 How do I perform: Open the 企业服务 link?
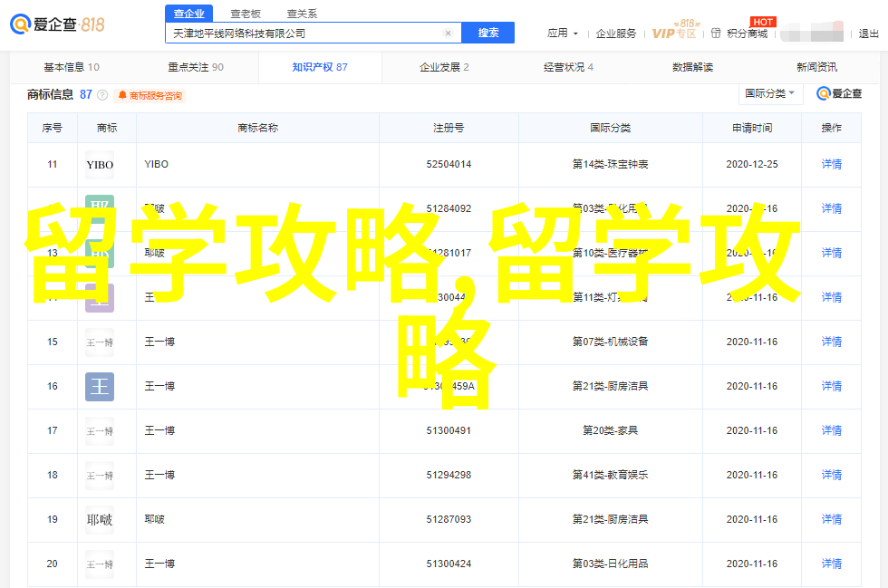pos(615,34)
